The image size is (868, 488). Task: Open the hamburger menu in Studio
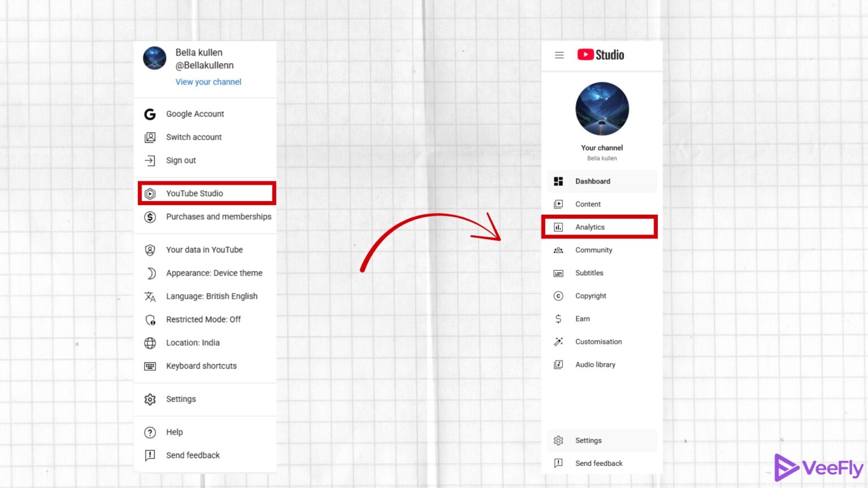point(559,54)
